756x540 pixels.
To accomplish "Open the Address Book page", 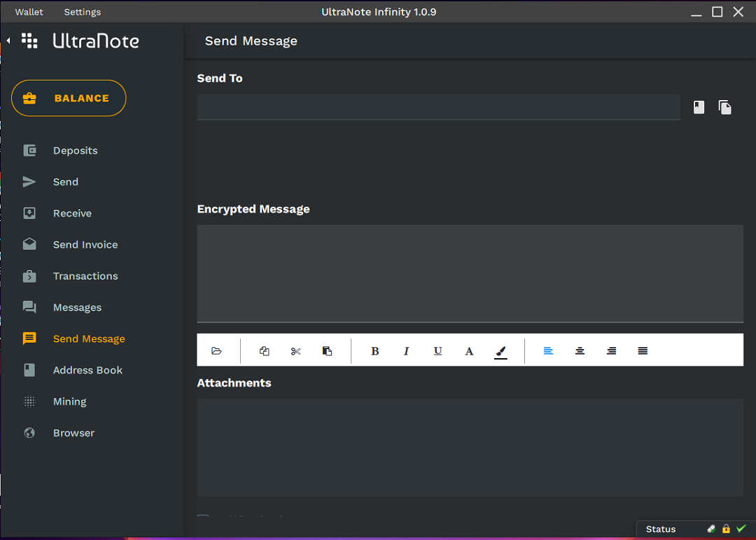I will point(87,370).
